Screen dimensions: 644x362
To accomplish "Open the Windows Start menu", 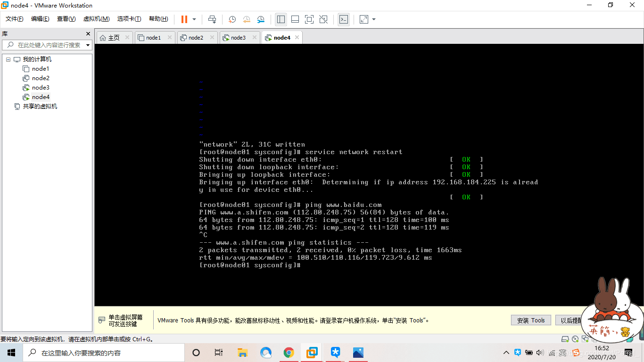I will (11, 353).
